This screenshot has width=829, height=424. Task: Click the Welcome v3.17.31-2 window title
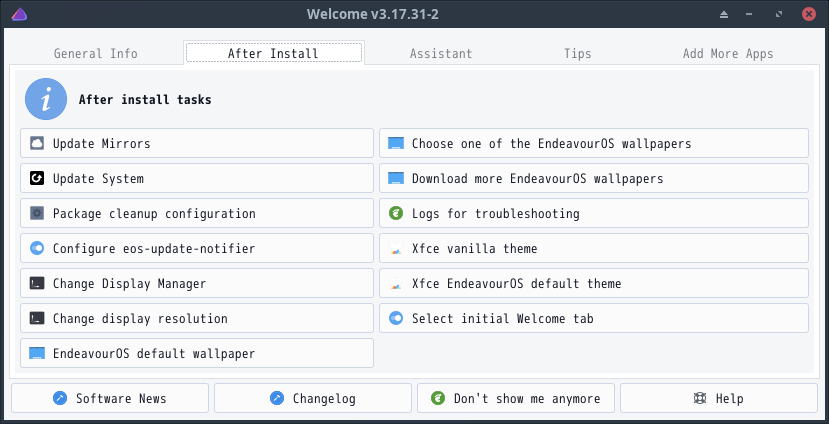(x=373, y=14)
